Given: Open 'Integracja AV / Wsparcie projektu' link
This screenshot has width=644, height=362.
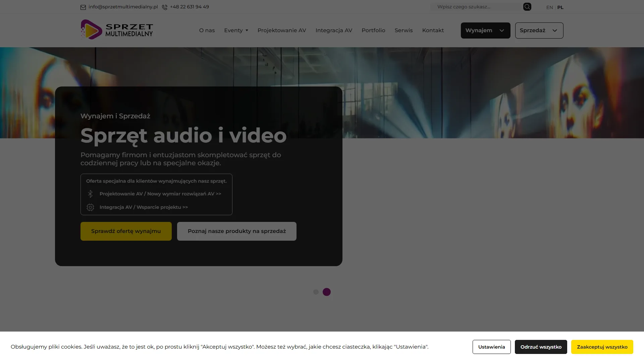Looking at the screenshot, I should 144,207.
